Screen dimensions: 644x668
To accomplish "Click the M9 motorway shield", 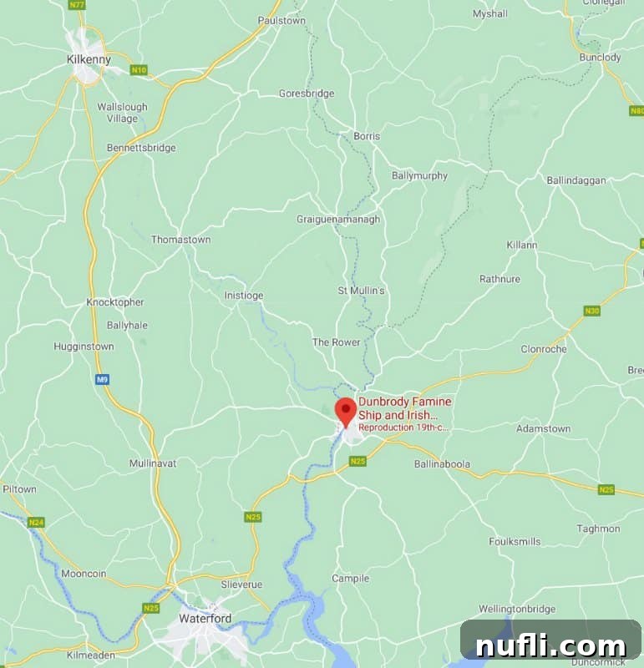I will pos(102,379).
